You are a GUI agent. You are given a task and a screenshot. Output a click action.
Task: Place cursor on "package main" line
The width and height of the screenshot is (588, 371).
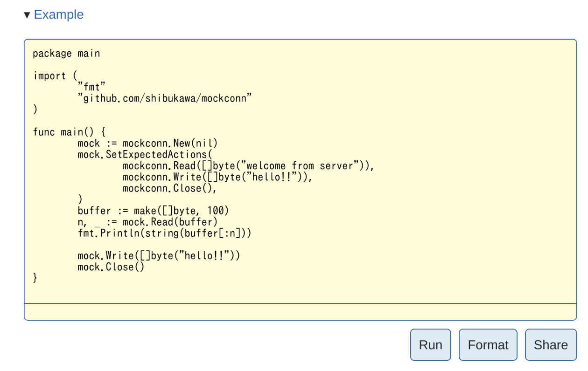coord(66,54)
